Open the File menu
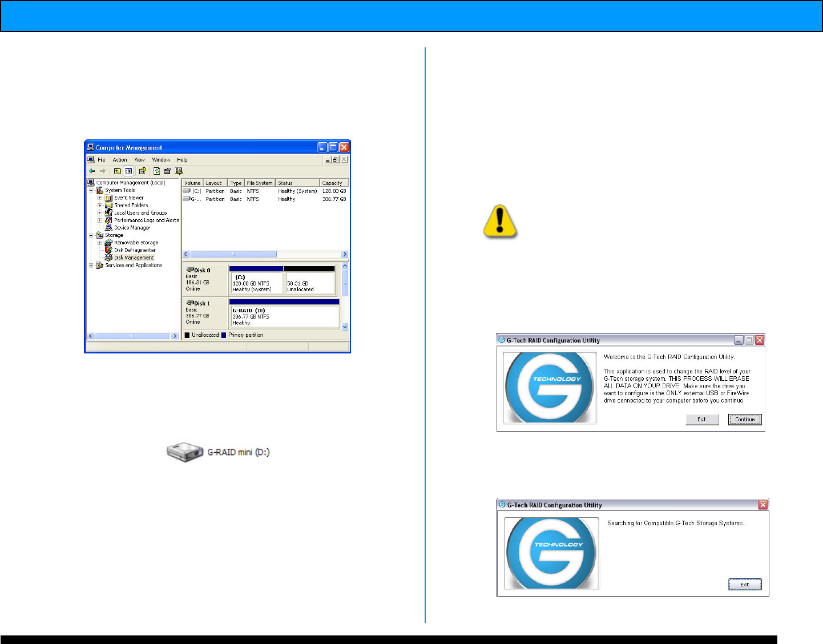Image resolution: width=823 pixels, height=644 pixels. [x=102, y=160]
